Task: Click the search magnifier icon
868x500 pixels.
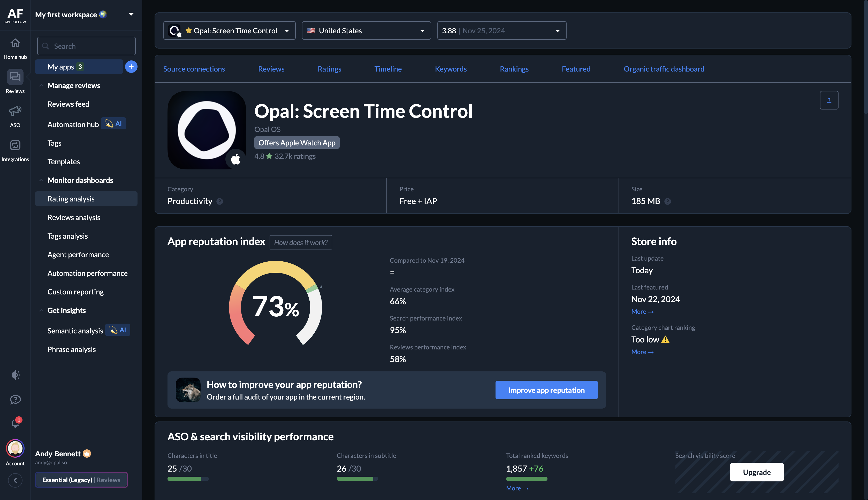Action: pos(45,46)
